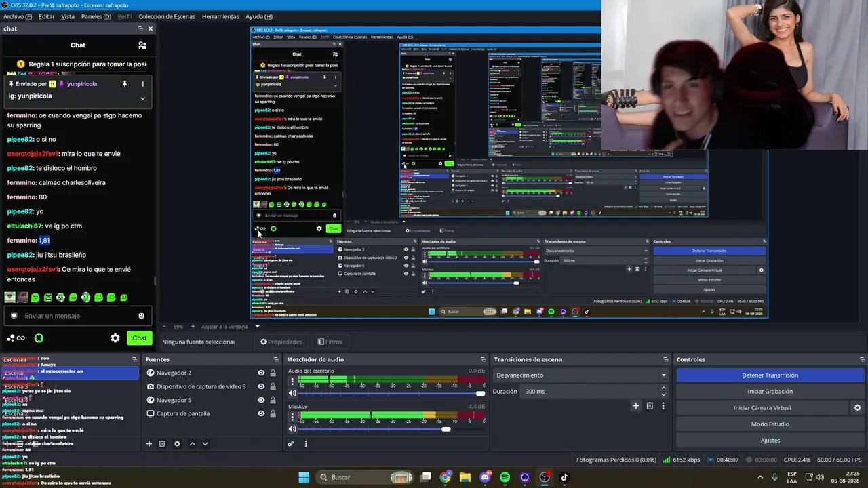
Task: Close the chat dock panel
Action: 151,28
